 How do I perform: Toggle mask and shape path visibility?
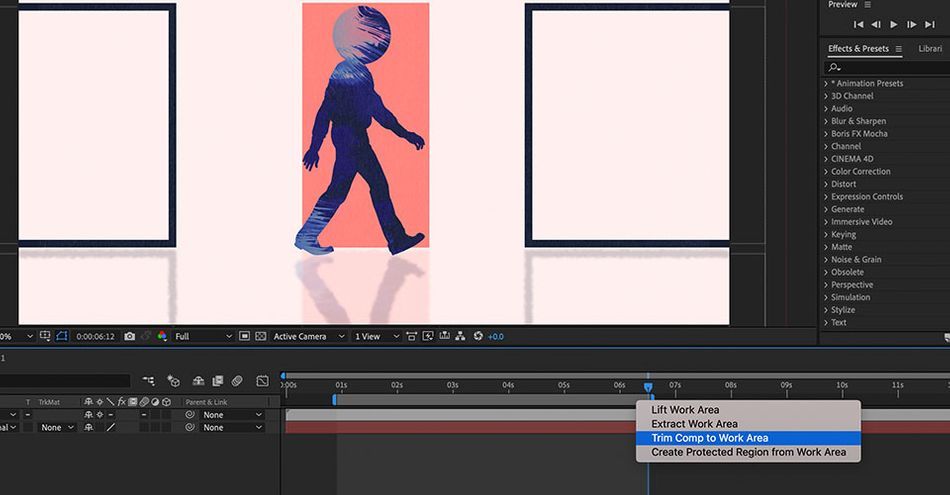pos(62,336)
